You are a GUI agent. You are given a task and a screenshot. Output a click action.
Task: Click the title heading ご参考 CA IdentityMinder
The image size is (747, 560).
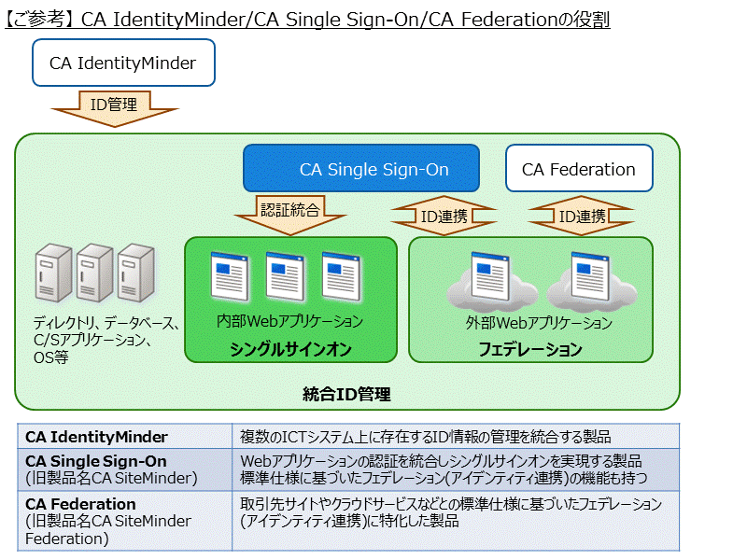click(307, 19)
